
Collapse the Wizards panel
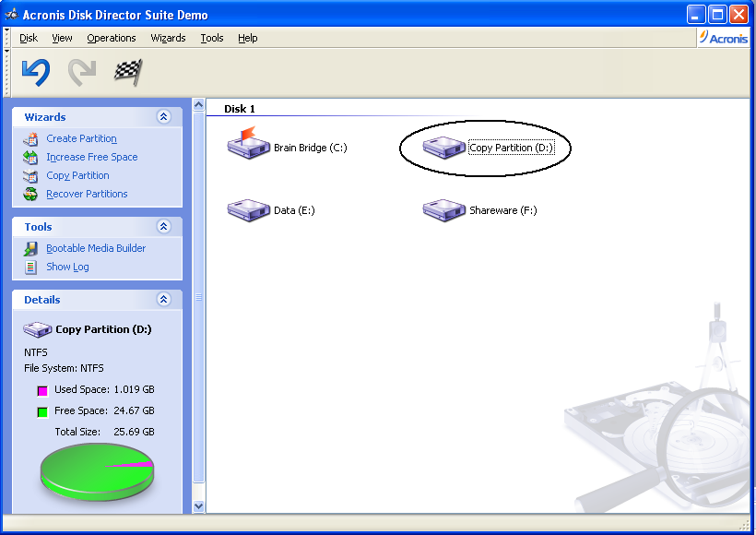point(164,117)
